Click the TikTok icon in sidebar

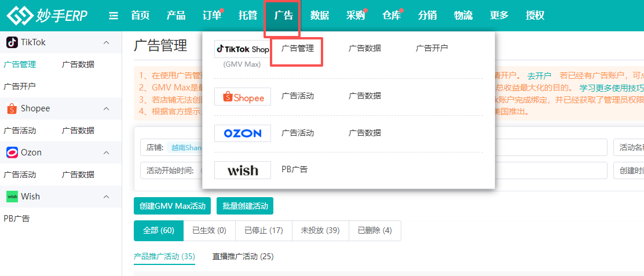pyautogui.click(x=12, y=42)
